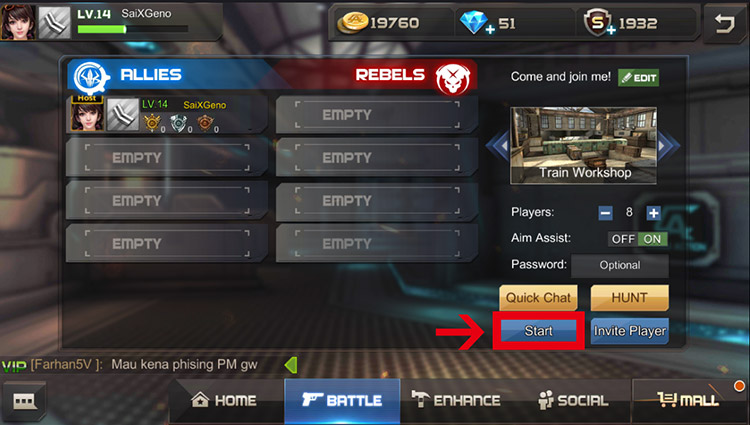Start the match
The image size is (750, 425).
[539, 331]
